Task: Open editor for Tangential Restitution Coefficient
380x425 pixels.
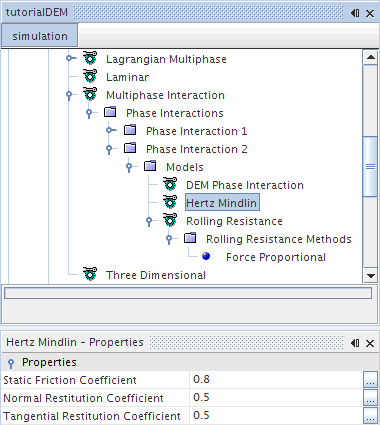Action: (370, 416)
